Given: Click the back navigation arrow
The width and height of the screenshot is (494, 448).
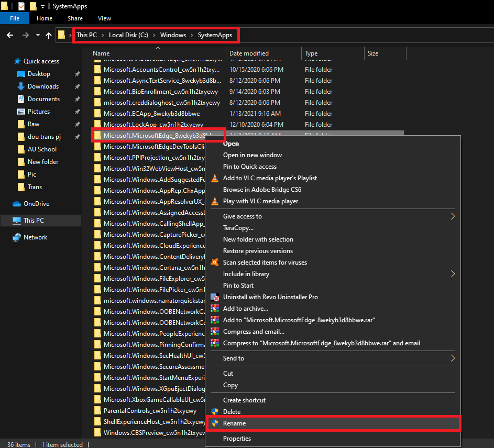Looking at the screenshot, I should tap(10, 35).
